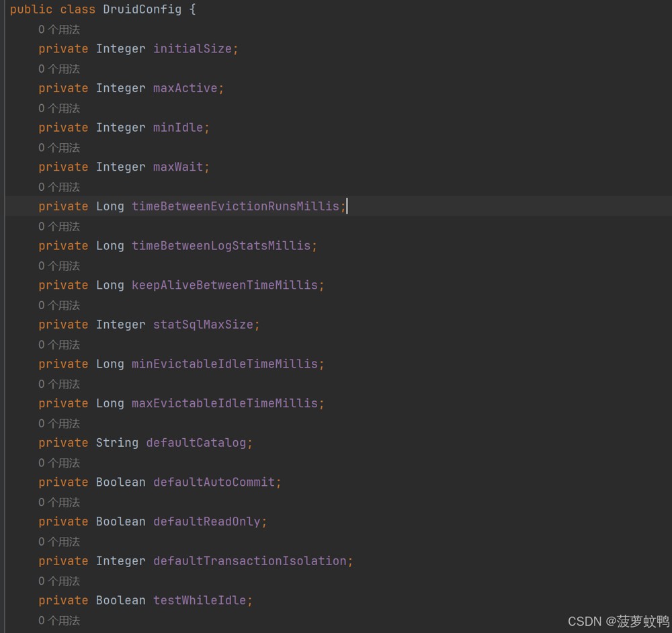Click the maxEvictableIdleTimeMillis field name

(x=224, y=404)
